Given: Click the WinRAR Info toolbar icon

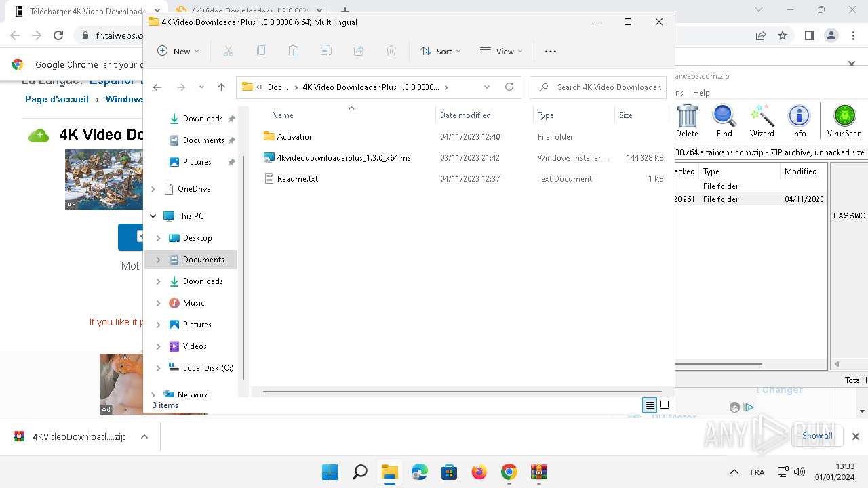Looking at the screenshot, I should (799, 121).
